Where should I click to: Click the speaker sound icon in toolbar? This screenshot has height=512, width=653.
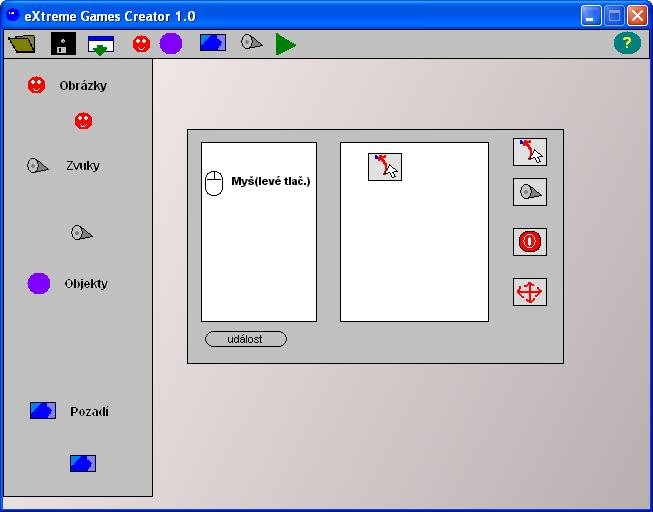point(251,43)
